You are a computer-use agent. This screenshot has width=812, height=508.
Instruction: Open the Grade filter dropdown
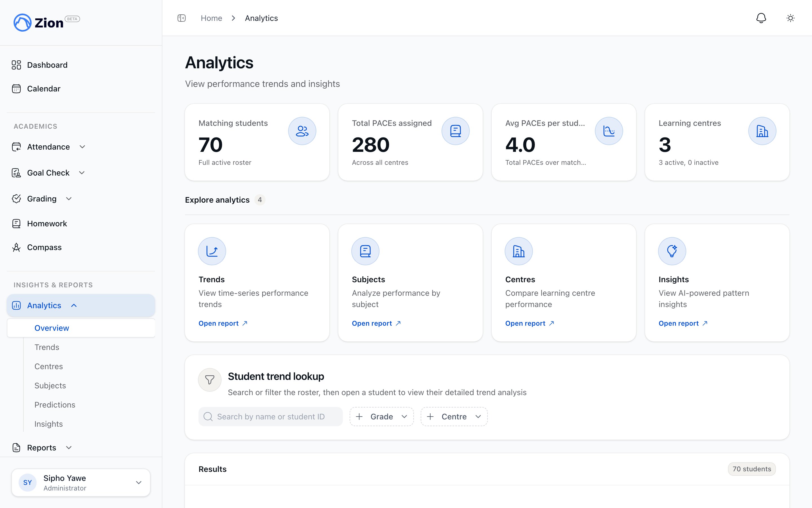tap(381, 417)
